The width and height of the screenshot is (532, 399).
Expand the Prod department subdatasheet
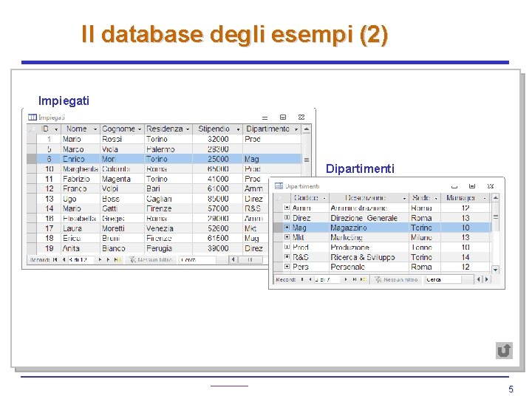[x=287, y=247]
